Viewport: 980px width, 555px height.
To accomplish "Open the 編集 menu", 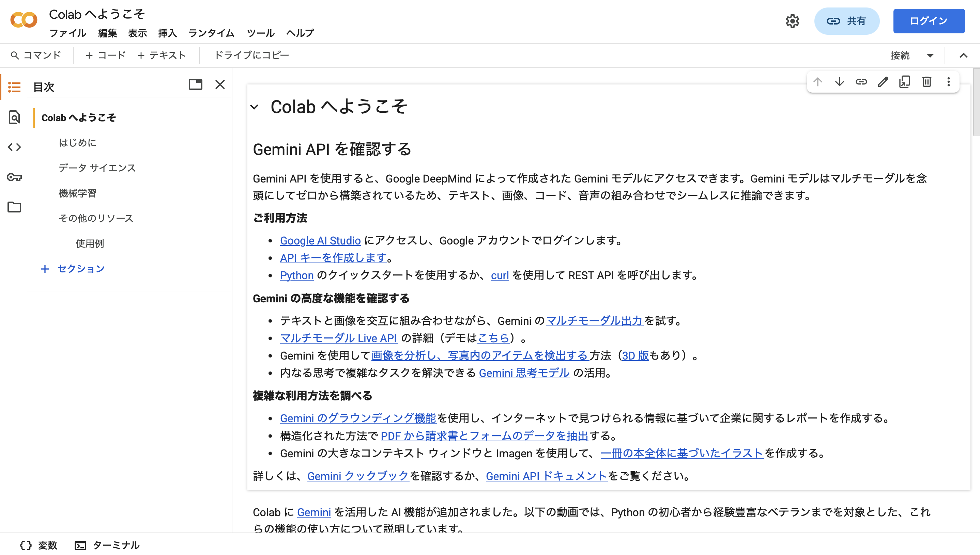I will (107, 33).
